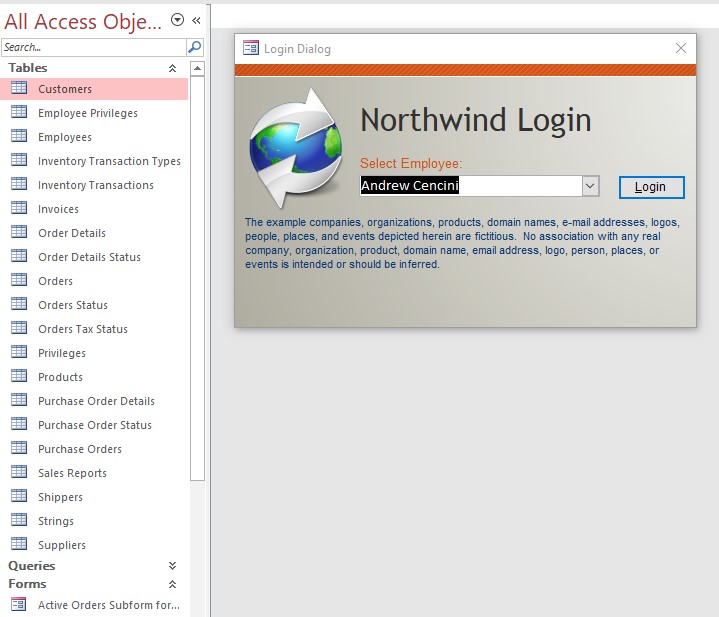
Task: Select the Active Orders Subform form name
Action: click(x=109, y=605)
